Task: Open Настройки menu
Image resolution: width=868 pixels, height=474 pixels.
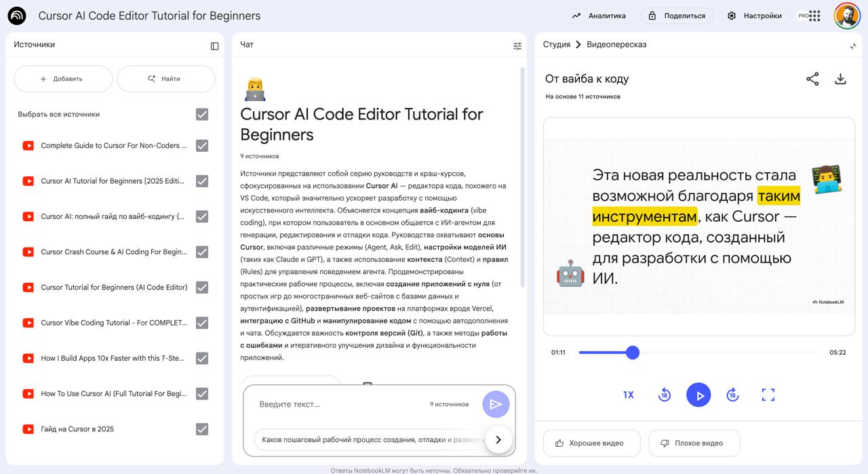Action: pos(755,16)
